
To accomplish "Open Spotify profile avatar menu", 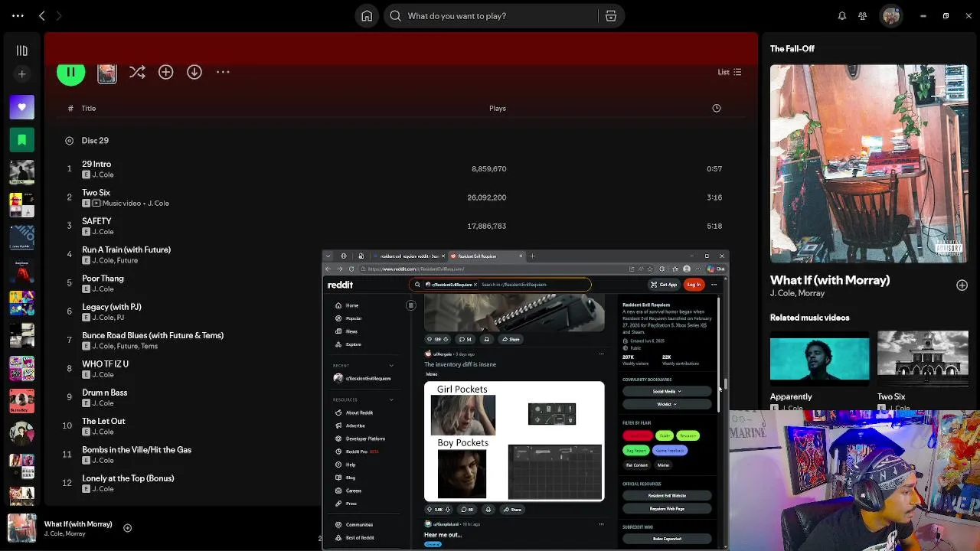I will tap(890, 16).
